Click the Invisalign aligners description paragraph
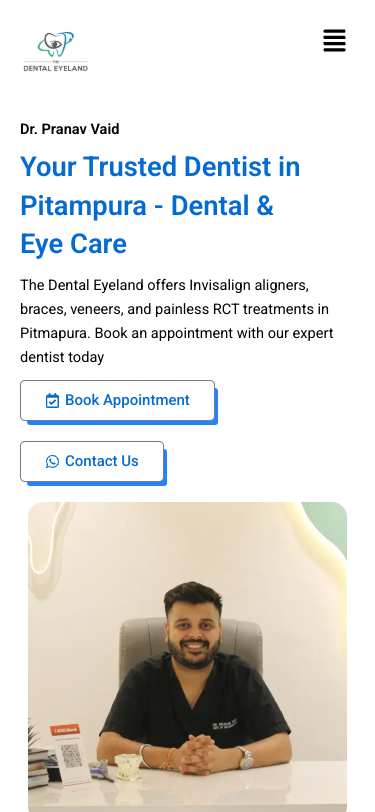The image size is (375, 812). coord(177,321)
